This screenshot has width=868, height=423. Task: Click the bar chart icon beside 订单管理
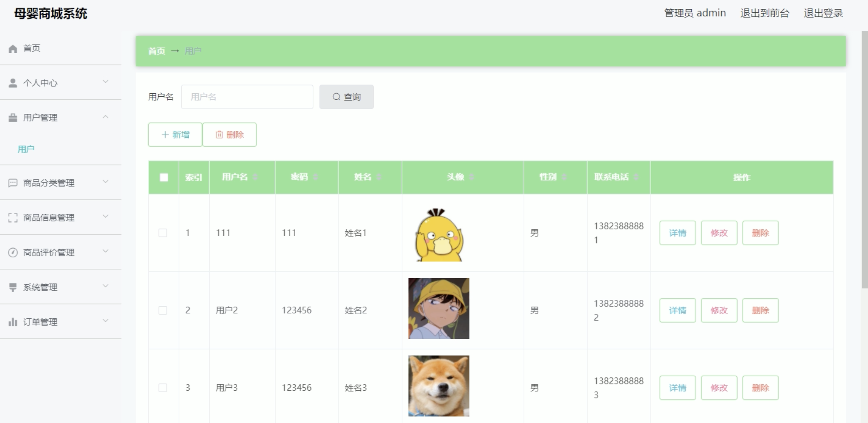(x=13, y=322)
